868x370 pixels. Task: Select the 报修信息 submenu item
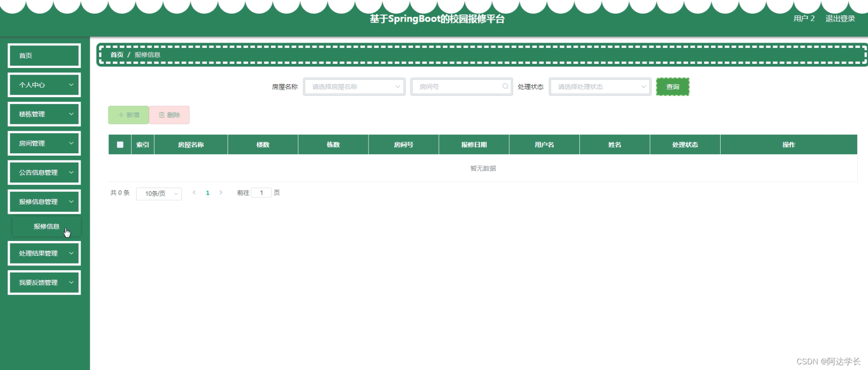pyautogui.click(x=46, y=227)
